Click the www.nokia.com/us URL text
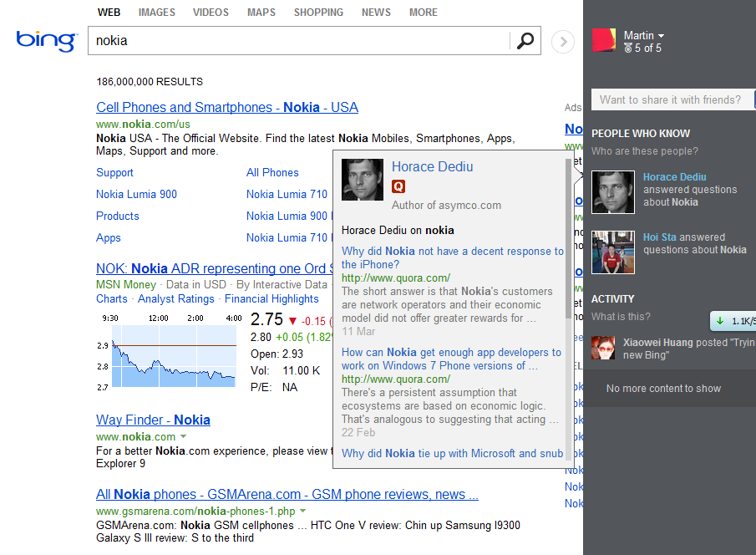This screenshot has height=555, width=756. pos(143,125)
